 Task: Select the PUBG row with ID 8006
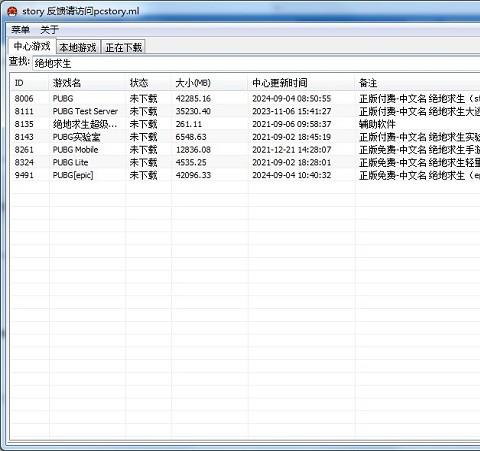pos(245,99)
